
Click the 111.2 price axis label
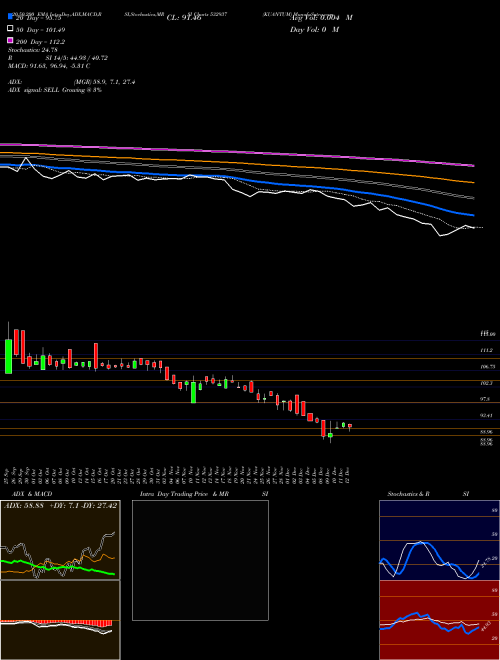[487, 350]
